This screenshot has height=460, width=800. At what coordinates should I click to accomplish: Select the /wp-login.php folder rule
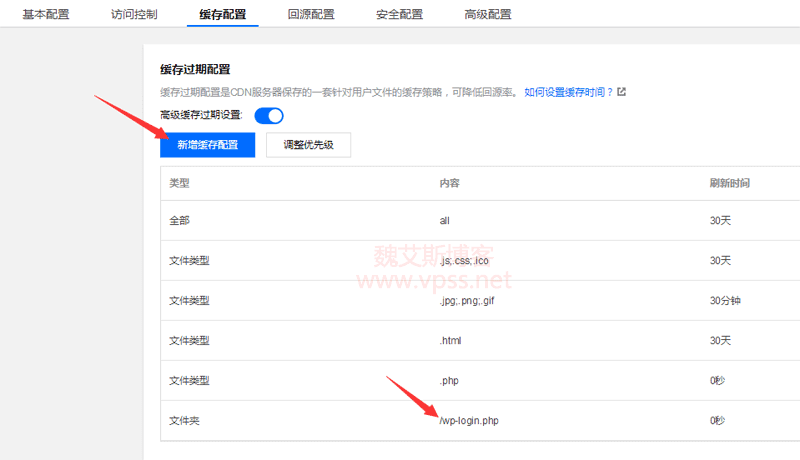click(468, 421)
